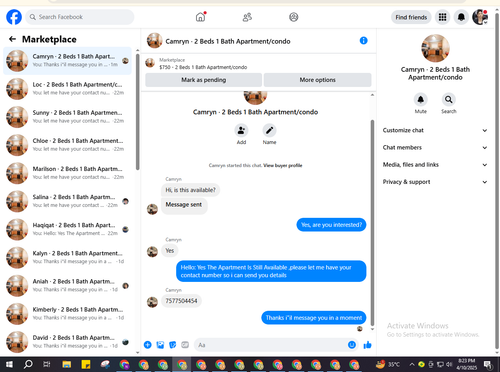Open the Kimberly conversation in the list
This screenshot has height=372, width=500.
(68, 314)
